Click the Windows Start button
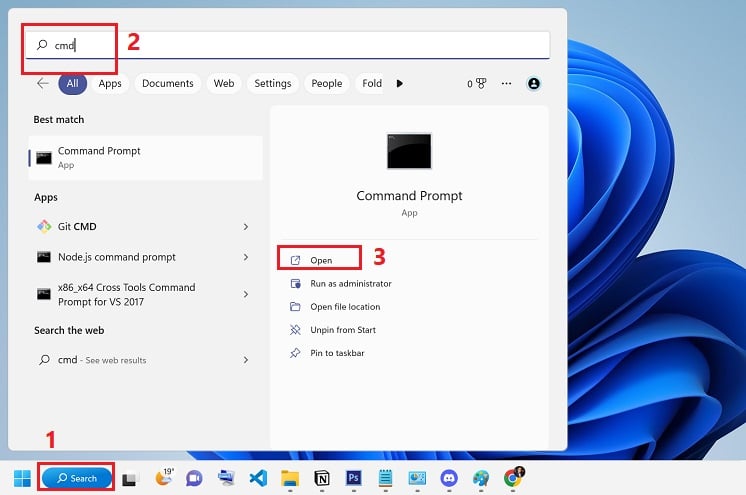The width and height of the screenshot is (746, 495). pos(22,478)
